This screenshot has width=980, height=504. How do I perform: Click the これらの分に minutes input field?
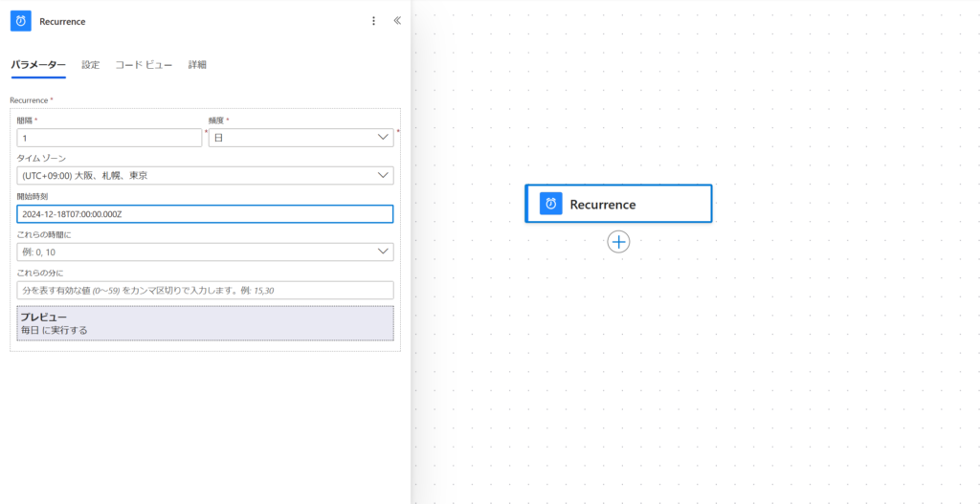[x=205, y=291]
